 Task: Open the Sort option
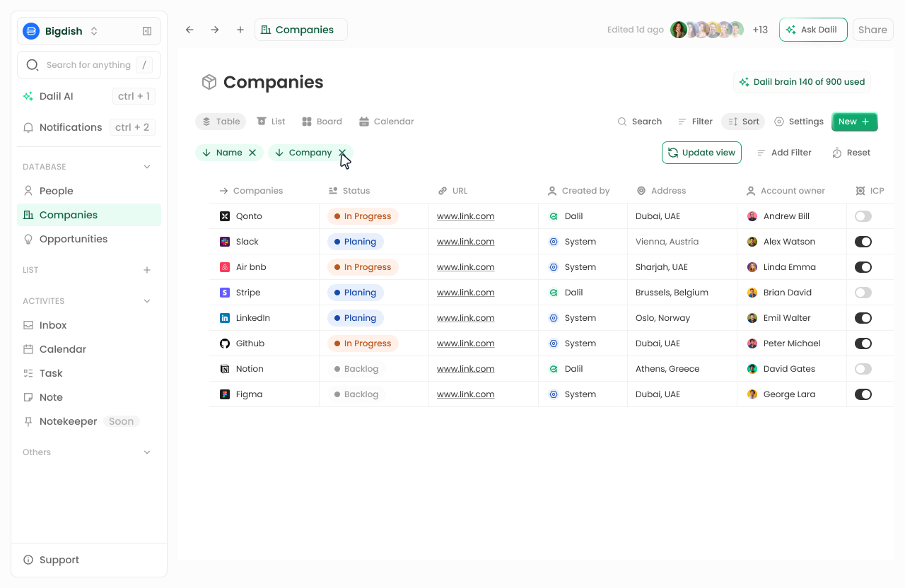[x=743, y=122]
